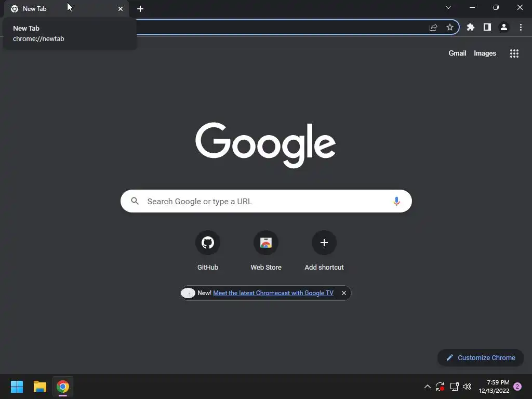Expand the tab search chevron
This screenshot has width=532, height=399.
tap(448, 7)
